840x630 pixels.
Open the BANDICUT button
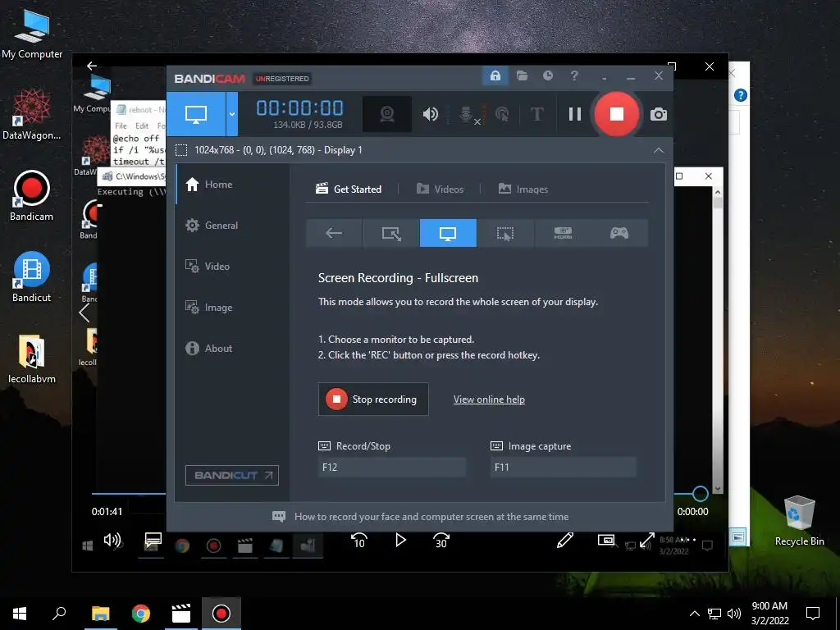pyautogui.click(x=232, y=475)
